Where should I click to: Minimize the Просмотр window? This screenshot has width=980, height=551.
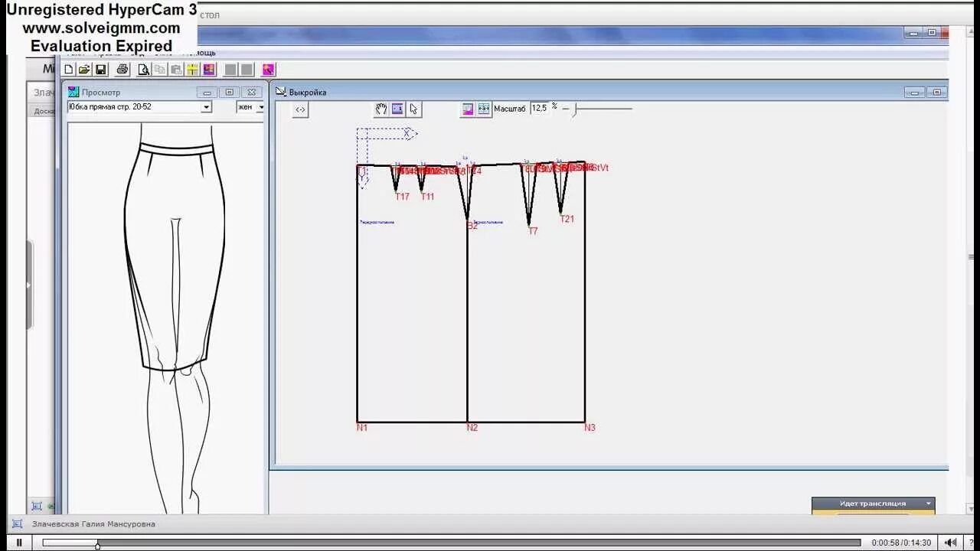pos(205,92)
